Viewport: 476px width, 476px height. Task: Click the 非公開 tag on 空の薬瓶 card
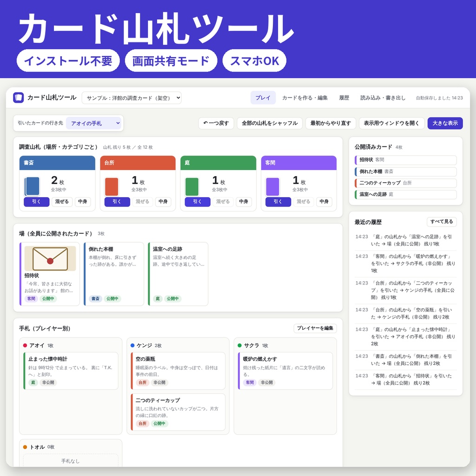[x=159, y=383]
